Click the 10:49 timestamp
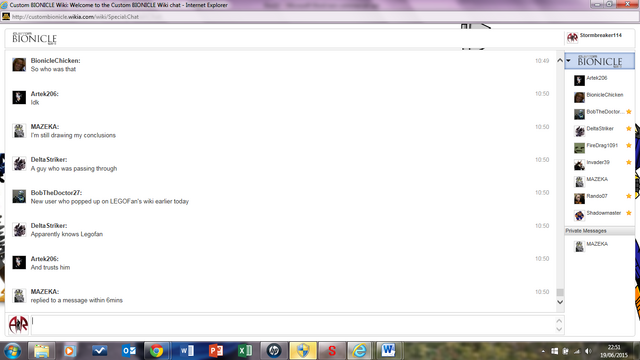 [542, 61]
